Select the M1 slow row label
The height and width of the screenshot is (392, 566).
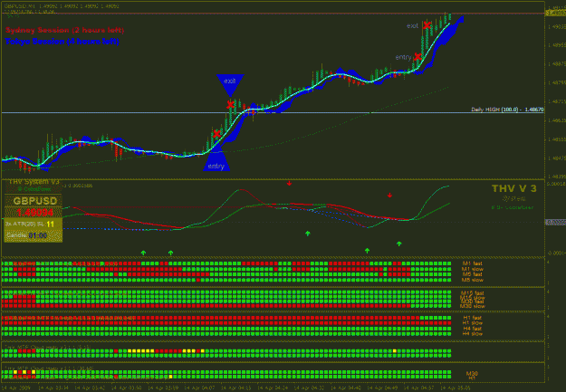pyautogui.click(x=472, y=269)
